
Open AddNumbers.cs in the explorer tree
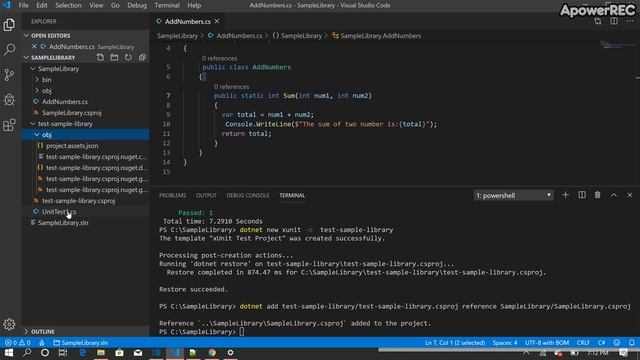(65, 102)
